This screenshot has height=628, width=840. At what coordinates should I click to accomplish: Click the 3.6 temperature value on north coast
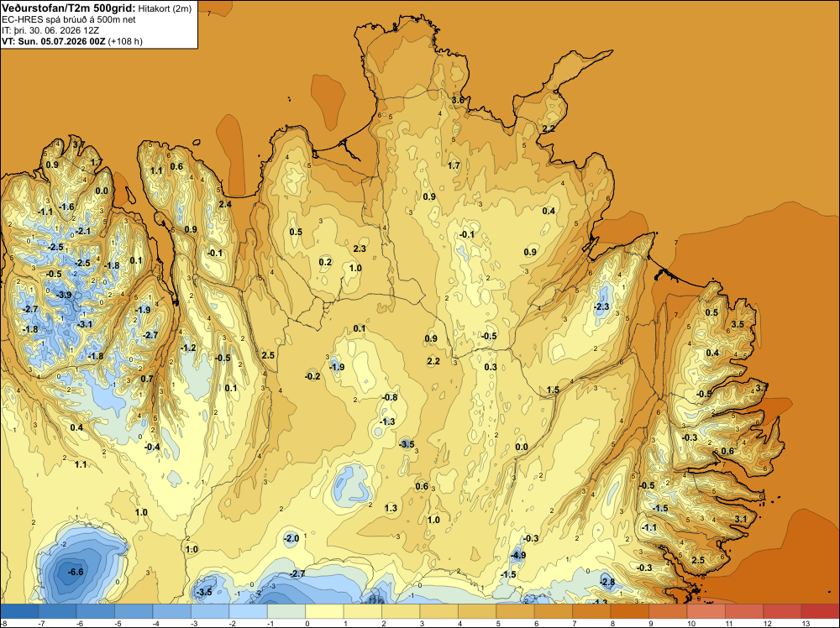[x=458, y=100]
